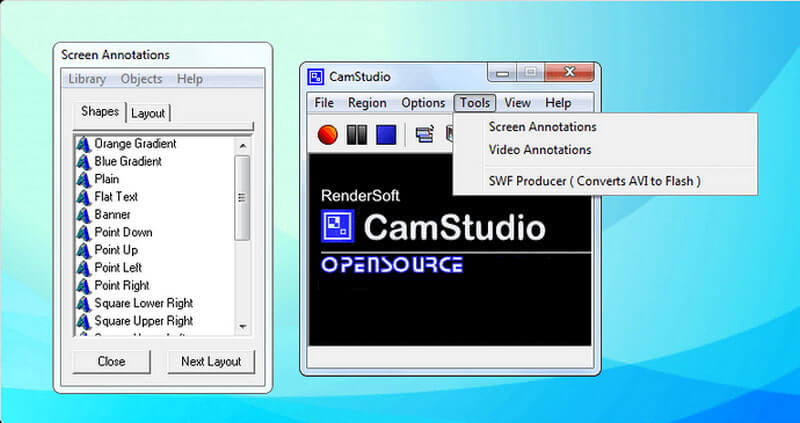Image resolution: width=800 pixels, height=423 pixels.
Task: Select Point Up shape
Action: (116, 251)
